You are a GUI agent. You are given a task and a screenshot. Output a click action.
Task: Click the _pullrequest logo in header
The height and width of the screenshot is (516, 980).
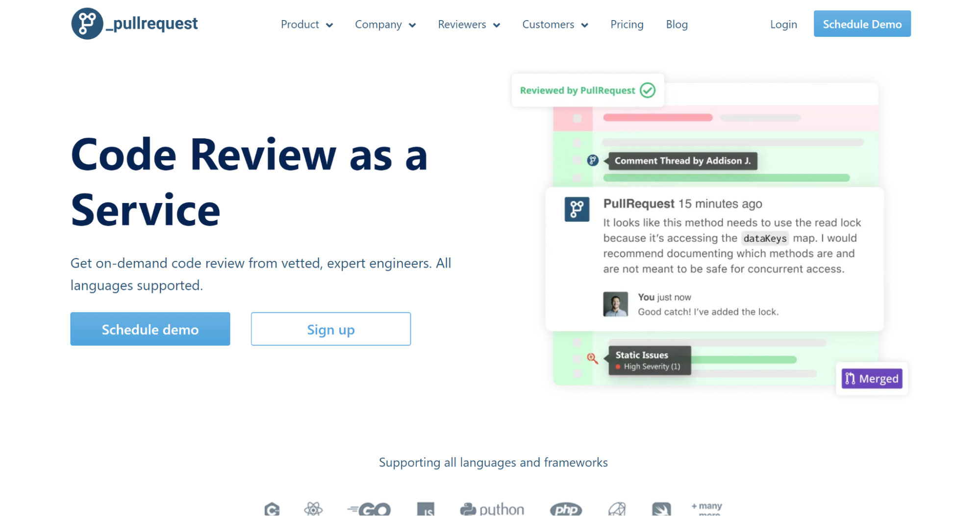click(134, 24)
